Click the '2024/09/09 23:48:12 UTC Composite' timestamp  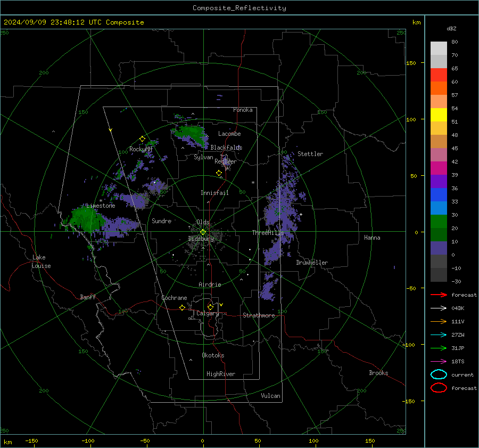click(x=73, y=22)
